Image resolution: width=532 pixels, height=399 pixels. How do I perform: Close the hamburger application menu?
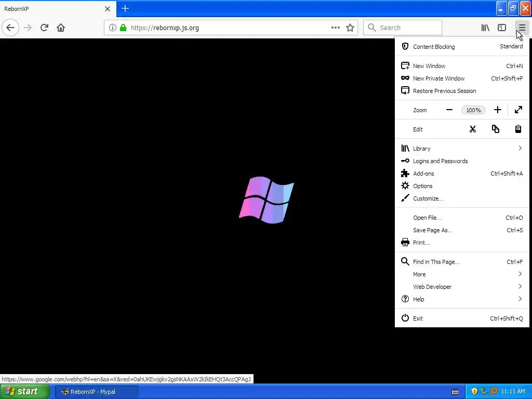pos(522,28)
